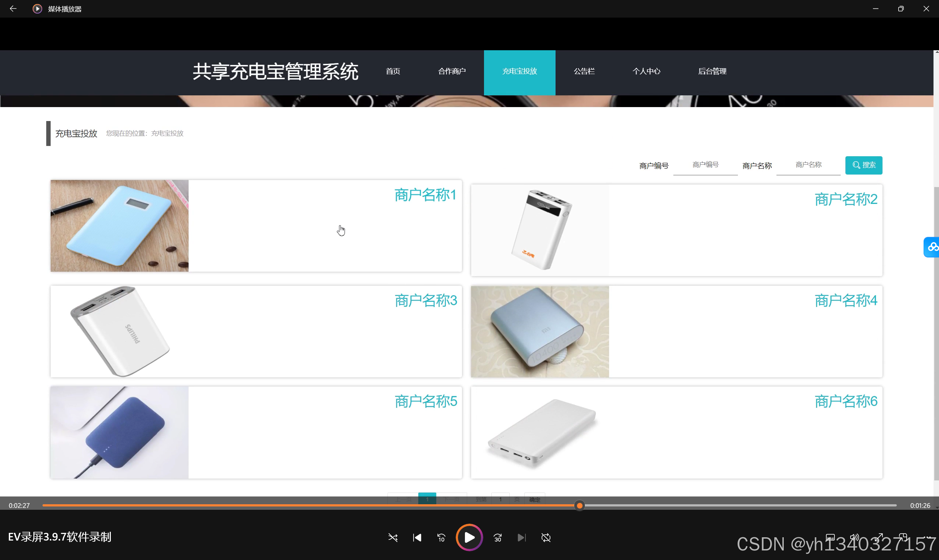Click the mini-player view icon
This screenshot has height=560, width=939.
tap(903, 537)
